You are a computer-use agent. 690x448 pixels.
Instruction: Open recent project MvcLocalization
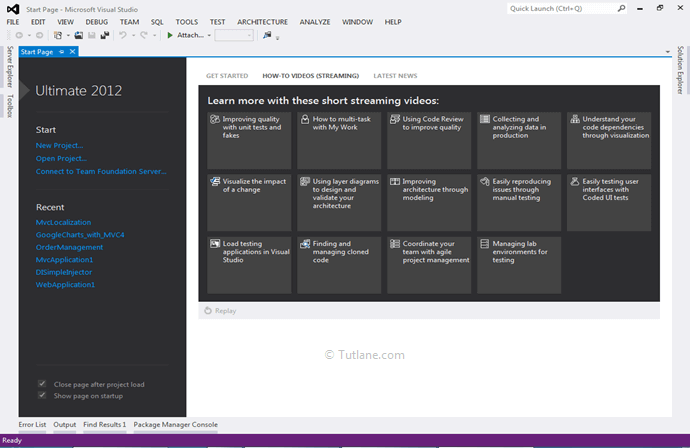pos(63,222)
